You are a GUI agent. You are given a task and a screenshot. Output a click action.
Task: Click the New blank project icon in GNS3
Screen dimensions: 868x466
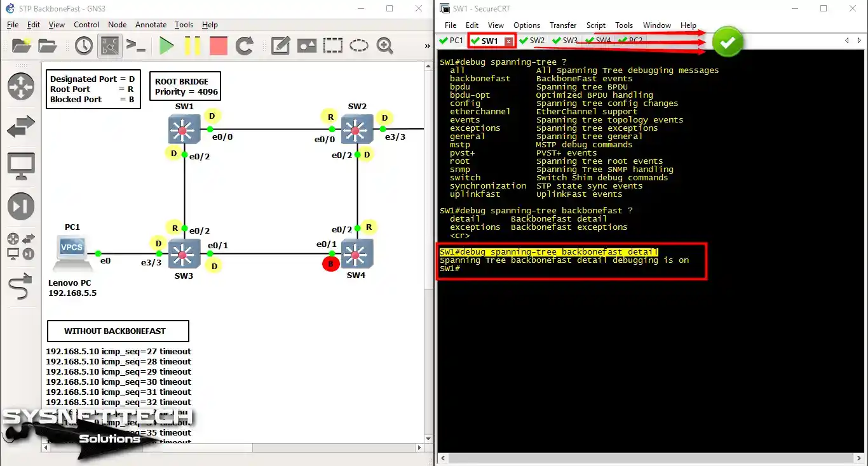(22, 46)
